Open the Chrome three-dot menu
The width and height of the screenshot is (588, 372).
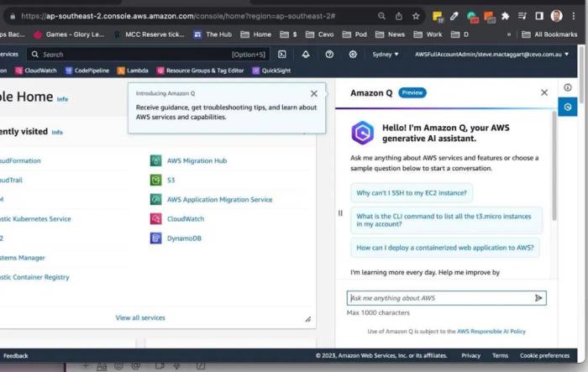coord(574,16)
